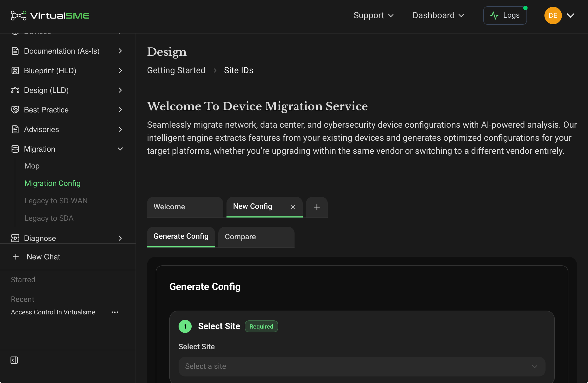Open Legacy to SDA item
Screen dimensions: 588x383
pos(49,218)
